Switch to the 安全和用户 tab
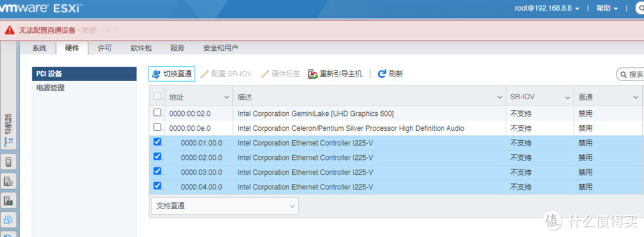The height and width of the screenshot is (237, 644). tap(221, 48)
